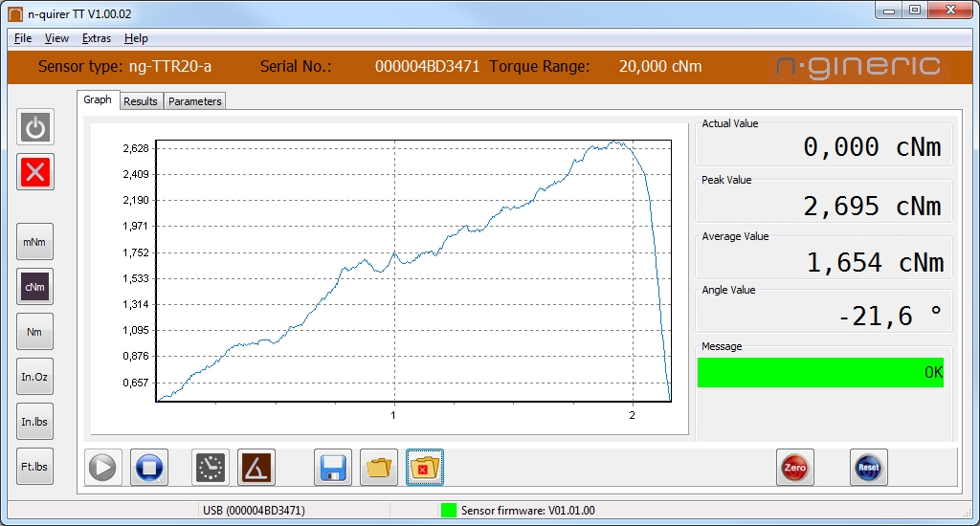Select the Nm unit button
Viewport: 980px width, 526px height.
point(35,332)
